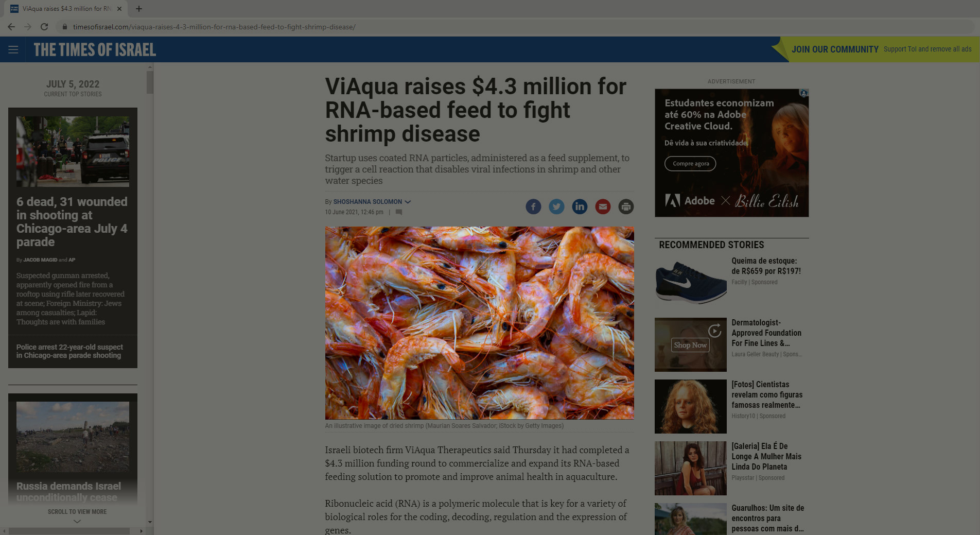Viewport: 980px width, 535px height.
Task: Expand Scroll to View More chevron
Action: pos(77,521)
